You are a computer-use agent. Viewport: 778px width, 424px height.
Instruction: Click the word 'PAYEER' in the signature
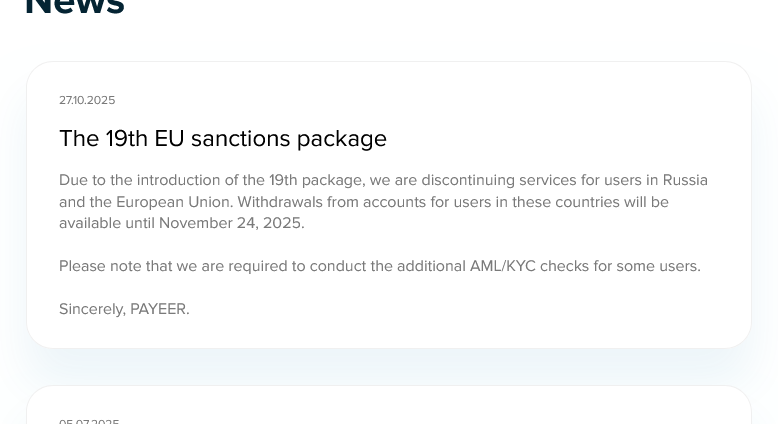tap(159, 309)
